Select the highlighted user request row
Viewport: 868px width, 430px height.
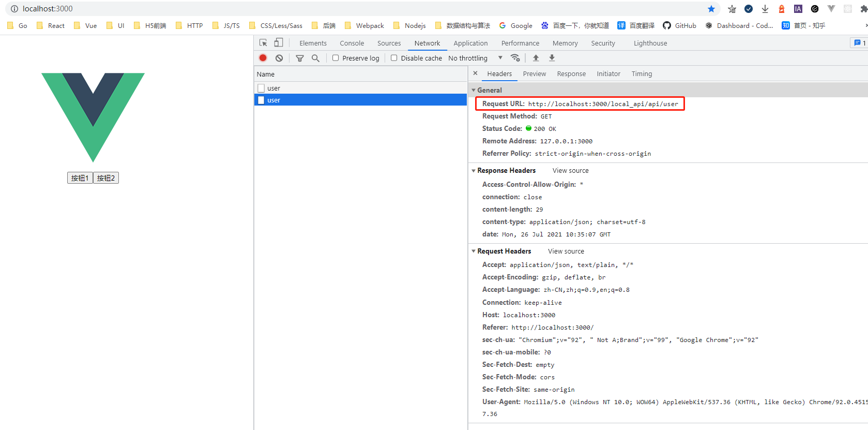[x=360, y=100]
